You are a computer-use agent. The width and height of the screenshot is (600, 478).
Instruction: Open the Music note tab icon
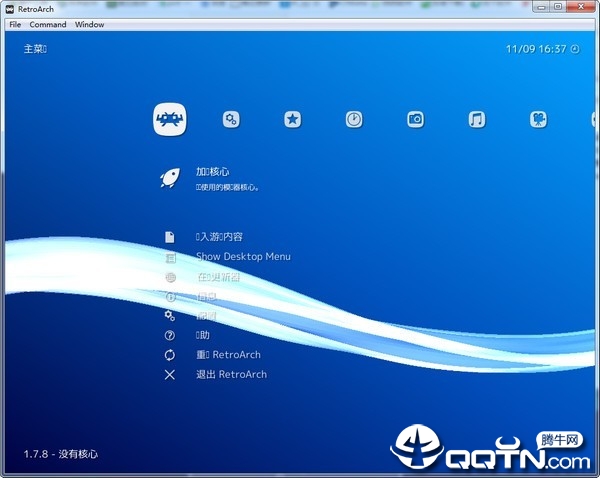477,119
